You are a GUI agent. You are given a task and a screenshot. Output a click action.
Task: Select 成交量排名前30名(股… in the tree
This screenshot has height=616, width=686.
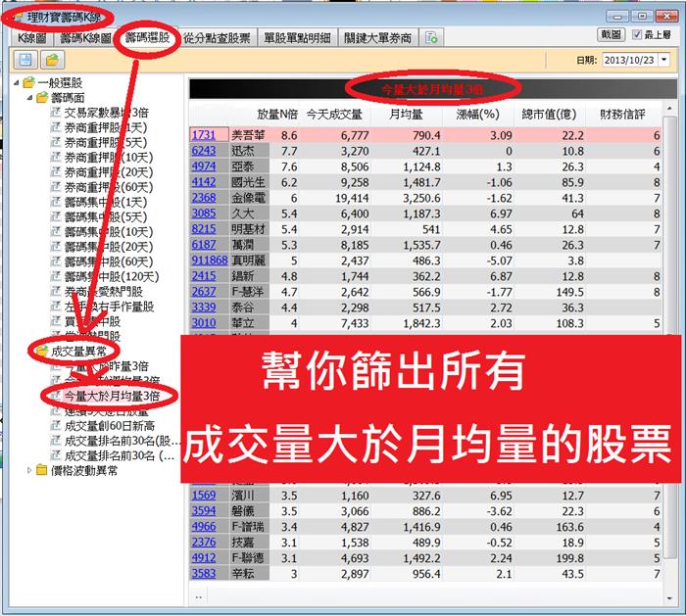122,441
